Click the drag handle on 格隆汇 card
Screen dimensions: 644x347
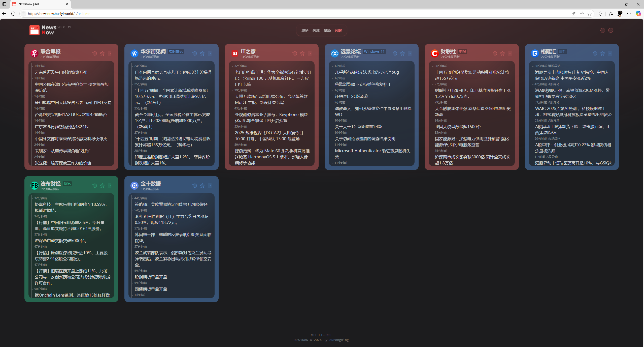point(610,53)
